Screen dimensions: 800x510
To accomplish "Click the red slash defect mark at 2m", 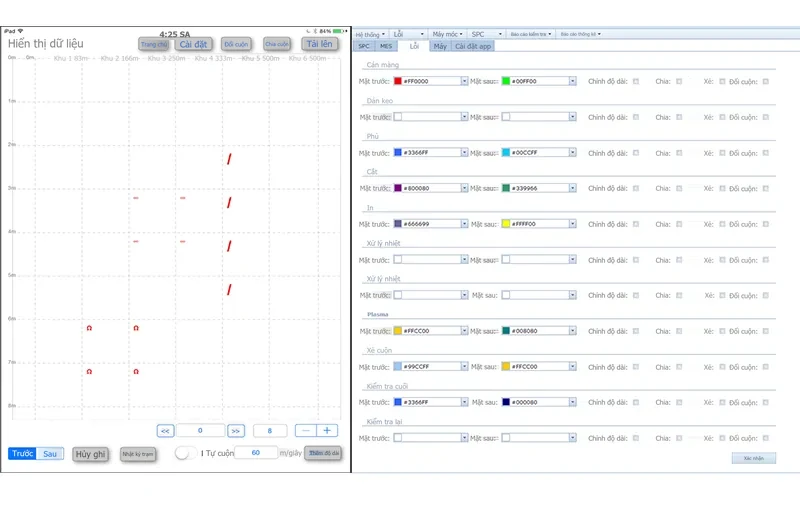I will point(229,159).
